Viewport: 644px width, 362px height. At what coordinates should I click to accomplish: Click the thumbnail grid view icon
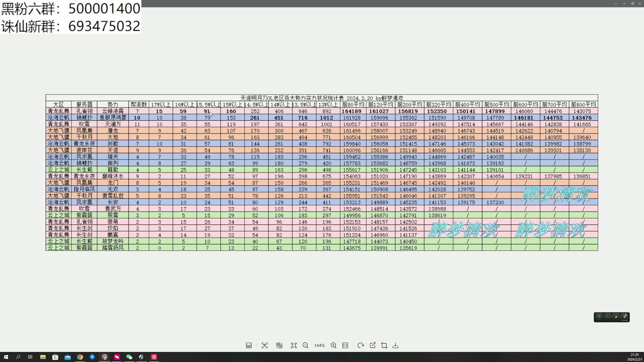pos(249,346)
